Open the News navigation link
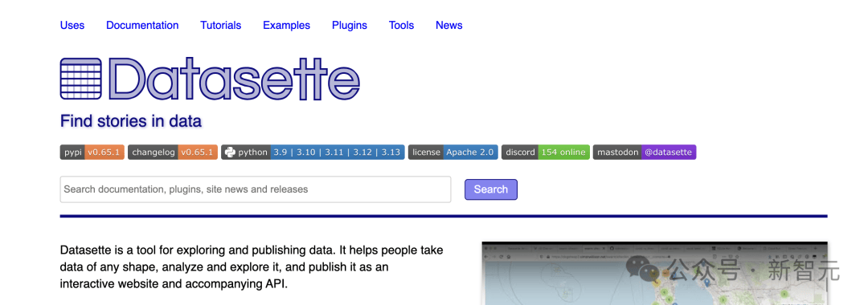 [x=449, y=26]
